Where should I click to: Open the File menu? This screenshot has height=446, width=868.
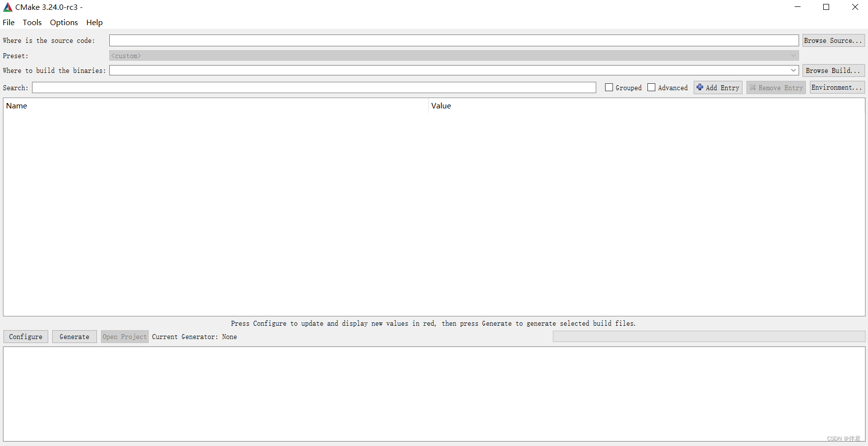click(8, 23)
